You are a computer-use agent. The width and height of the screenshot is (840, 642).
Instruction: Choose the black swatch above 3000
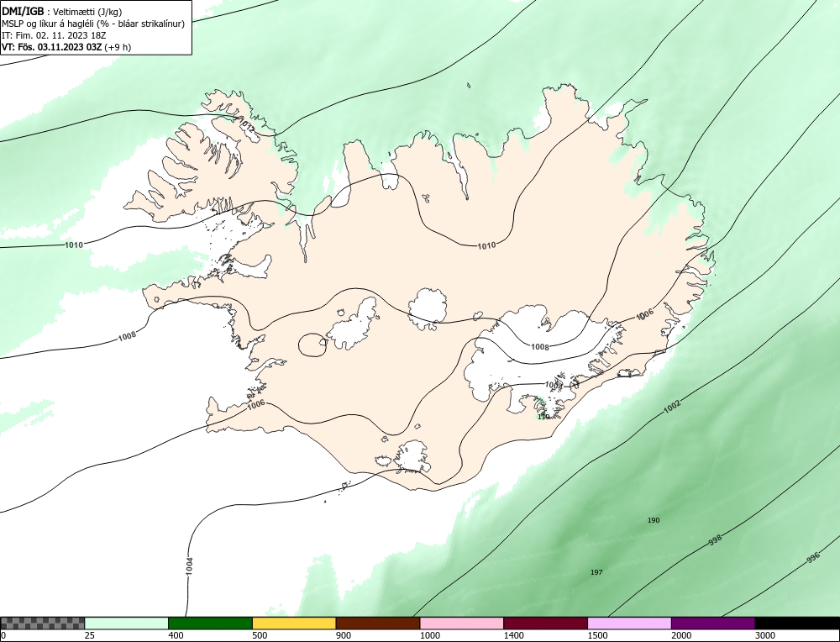click(x=797, y=624)
